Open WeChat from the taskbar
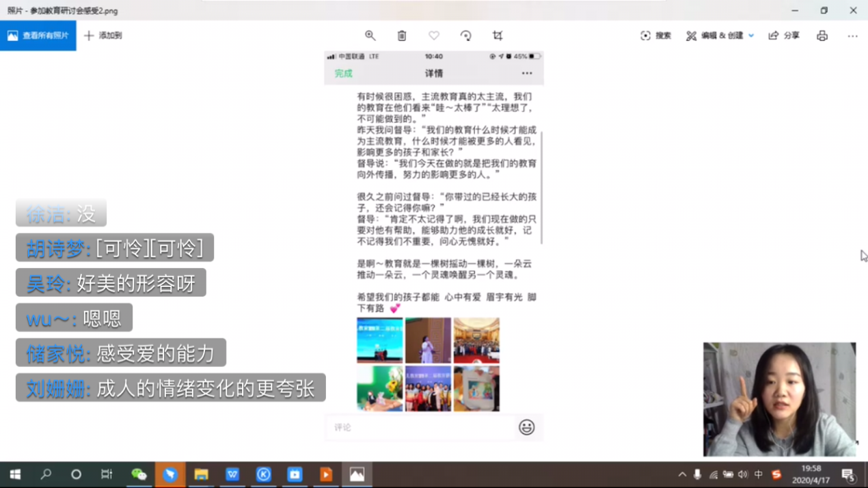868x488 pixels. click(x=139, y=474)
